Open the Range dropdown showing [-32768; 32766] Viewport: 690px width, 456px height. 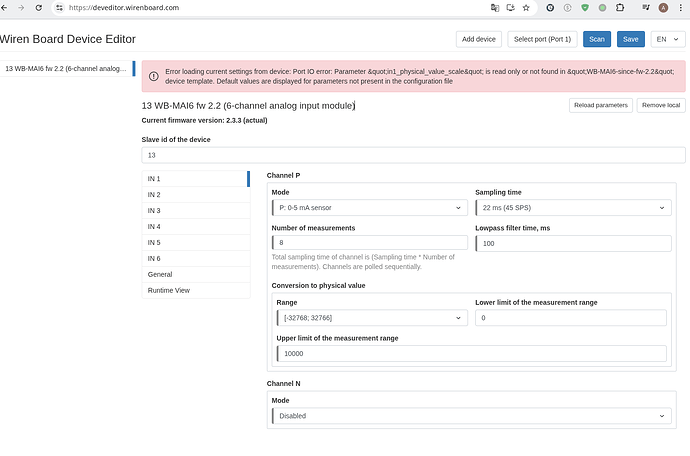[372, 318]
